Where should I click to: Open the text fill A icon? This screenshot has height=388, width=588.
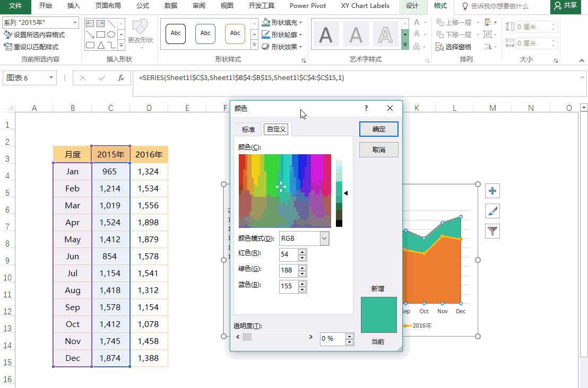[417, 22]
